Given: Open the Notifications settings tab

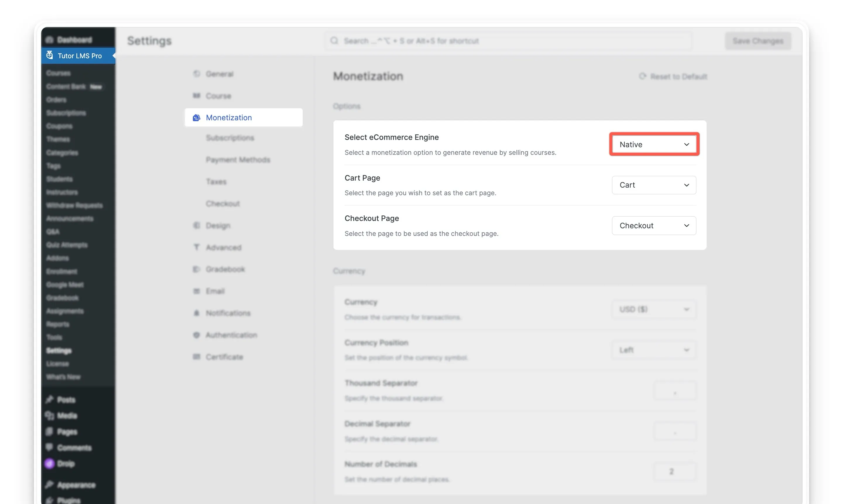Looking at the screenshot, I should (228, 313).
